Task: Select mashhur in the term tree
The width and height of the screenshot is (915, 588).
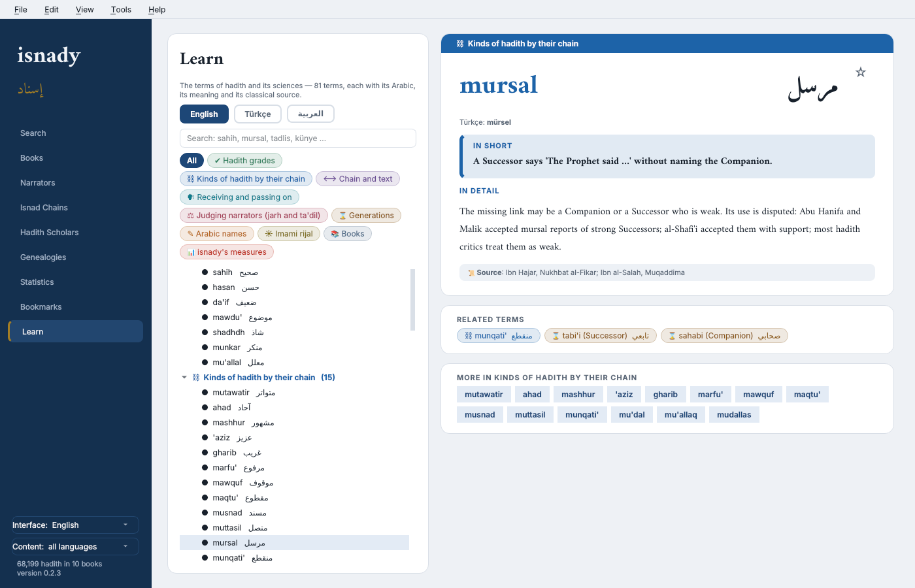Action: pos(294,423)
